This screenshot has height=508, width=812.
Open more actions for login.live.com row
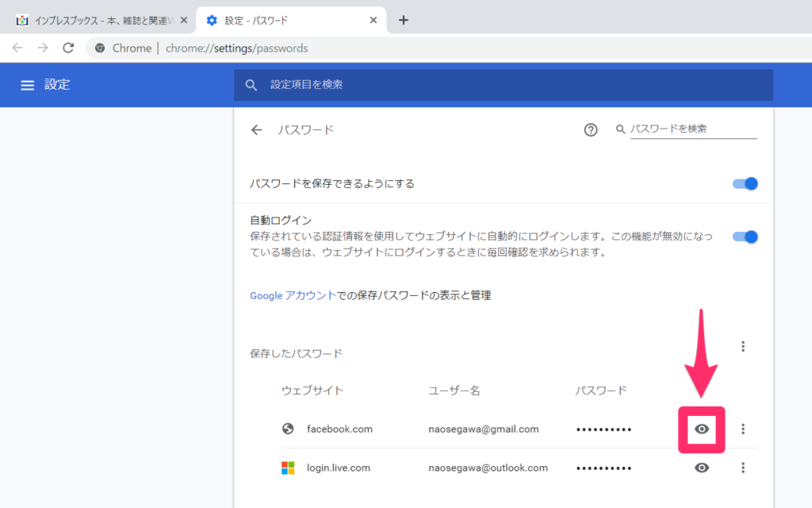click(743, 468)
